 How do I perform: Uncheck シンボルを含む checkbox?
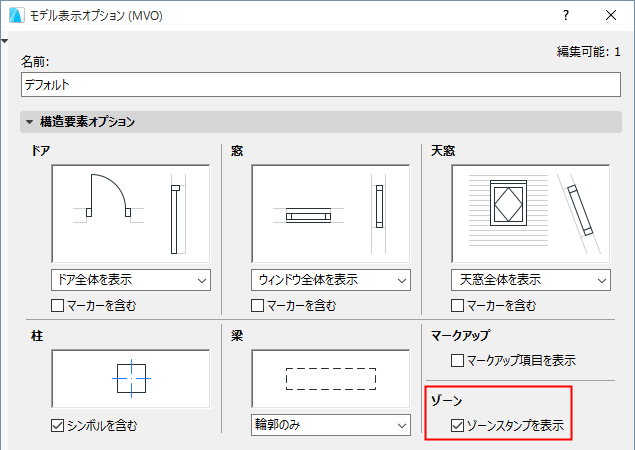point(58,425)
